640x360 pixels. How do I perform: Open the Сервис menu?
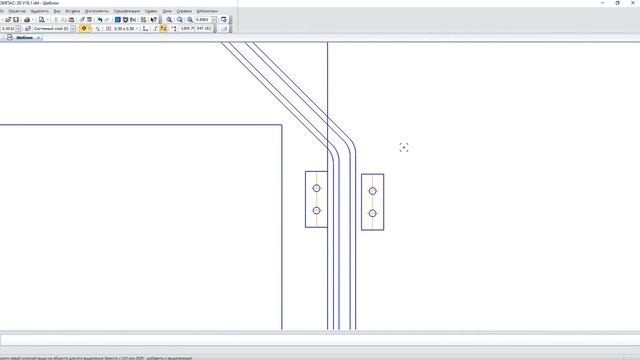[x=151, y=11]
